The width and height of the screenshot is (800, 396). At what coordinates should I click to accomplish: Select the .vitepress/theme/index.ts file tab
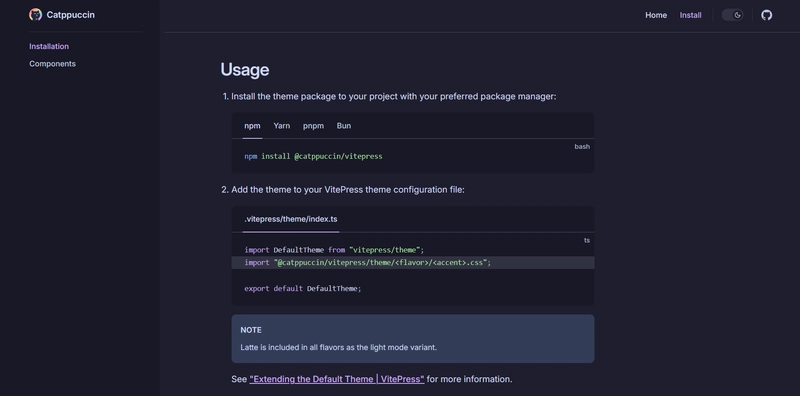291,219
